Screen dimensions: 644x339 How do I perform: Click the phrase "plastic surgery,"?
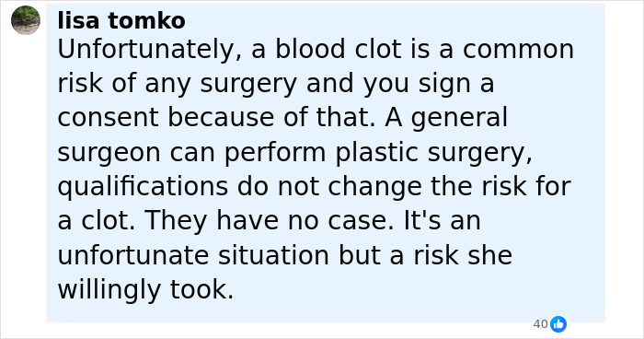tap(433, 154)
